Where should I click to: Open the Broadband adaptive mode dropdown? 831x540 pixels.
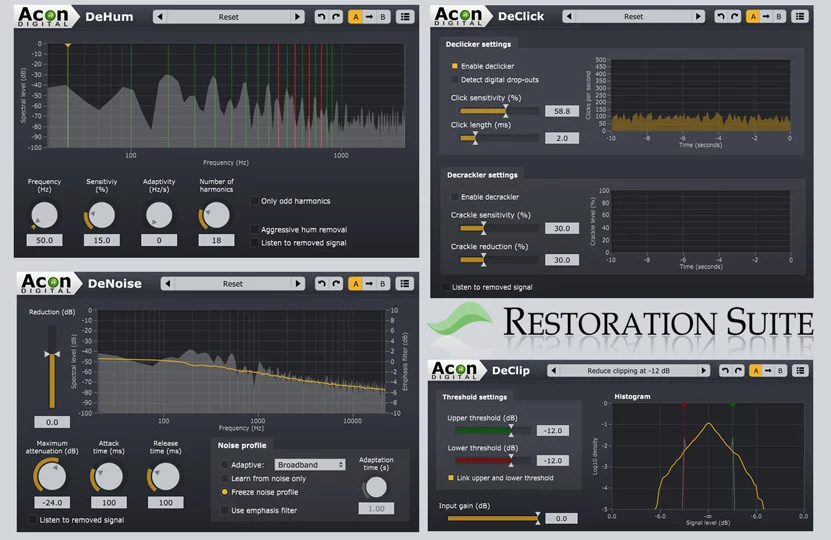coord(310,465)
